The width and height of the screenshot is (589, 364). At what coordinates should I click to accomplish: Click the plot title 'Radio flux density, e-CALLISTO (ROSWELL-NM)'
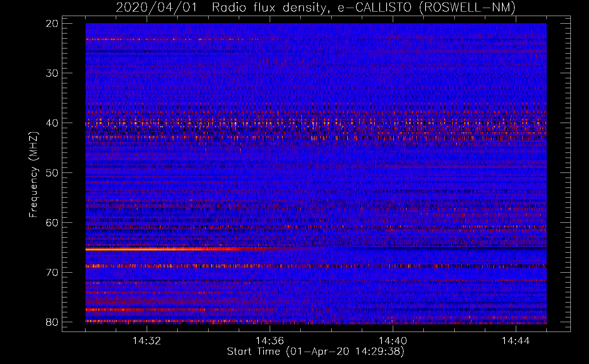pos(364,7)
